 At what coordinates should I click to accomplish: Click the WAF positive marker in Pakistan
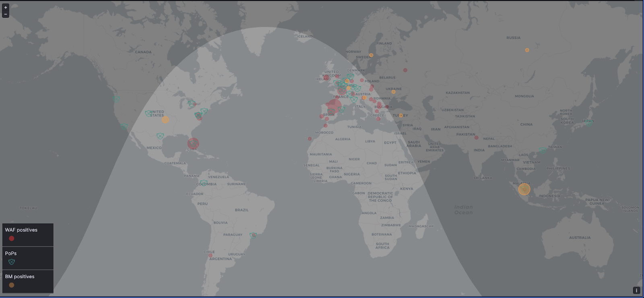pyautogui.click(x=476, y=138)
